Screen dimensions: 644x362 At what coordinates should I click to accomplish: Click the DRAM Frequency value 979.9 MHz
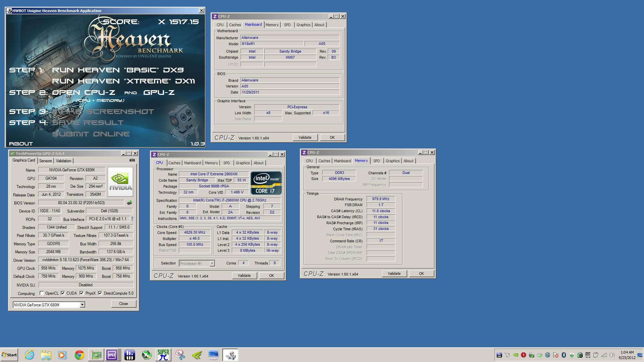pos(381,199)
